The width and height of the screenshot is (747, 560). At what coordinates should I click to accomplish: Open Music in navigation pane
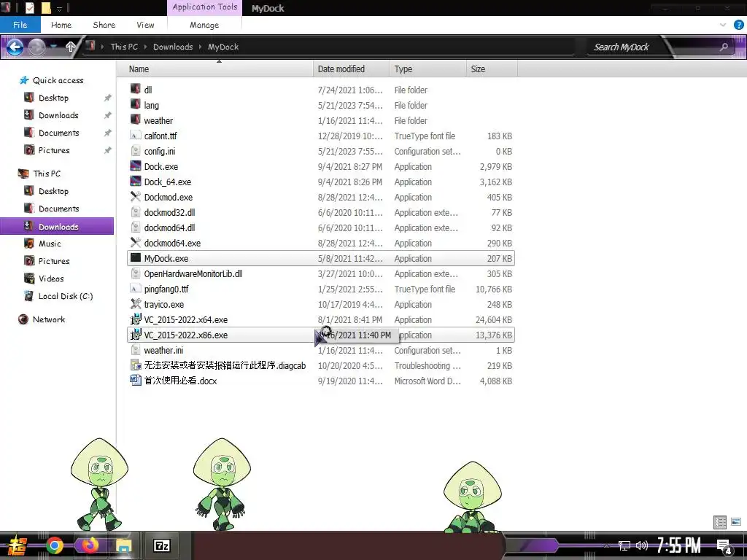50,244
